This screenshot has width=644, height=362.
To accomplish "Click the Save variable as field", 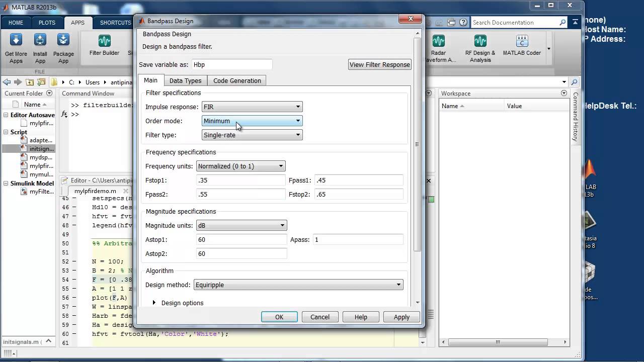I will [232, 64].
